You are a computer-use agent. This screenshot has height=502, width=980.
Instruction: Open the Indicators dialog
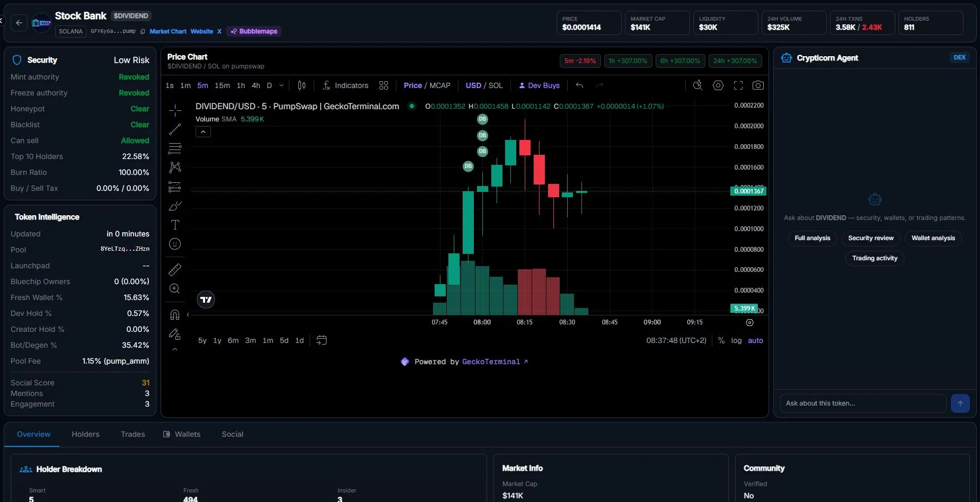pyautogui.click(x=346, y=85)
